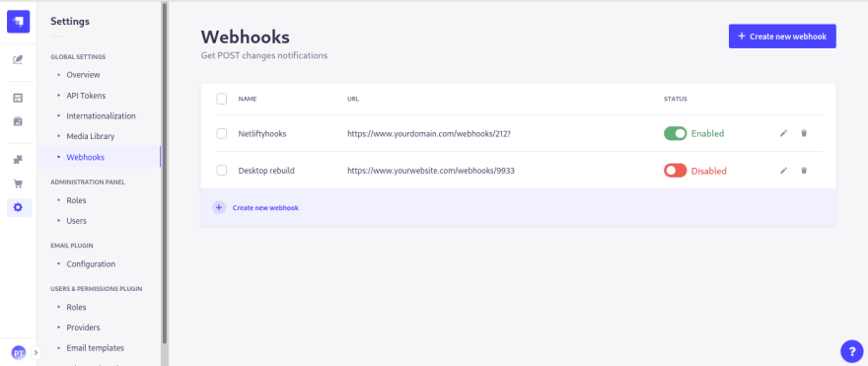Expand the left navigation with chevron

click(x=36, y=352)
